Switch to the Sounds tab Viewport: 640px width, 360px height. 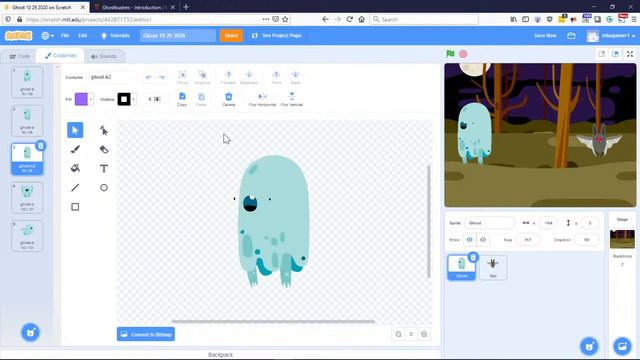(x=104, y=56)
